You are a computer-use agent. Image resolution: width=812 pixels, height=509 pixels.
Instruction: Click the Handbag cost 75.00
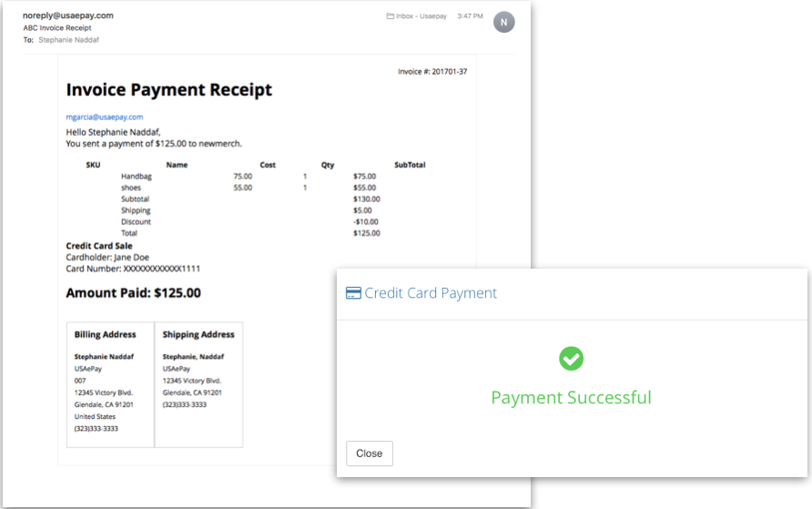[243, 176]
